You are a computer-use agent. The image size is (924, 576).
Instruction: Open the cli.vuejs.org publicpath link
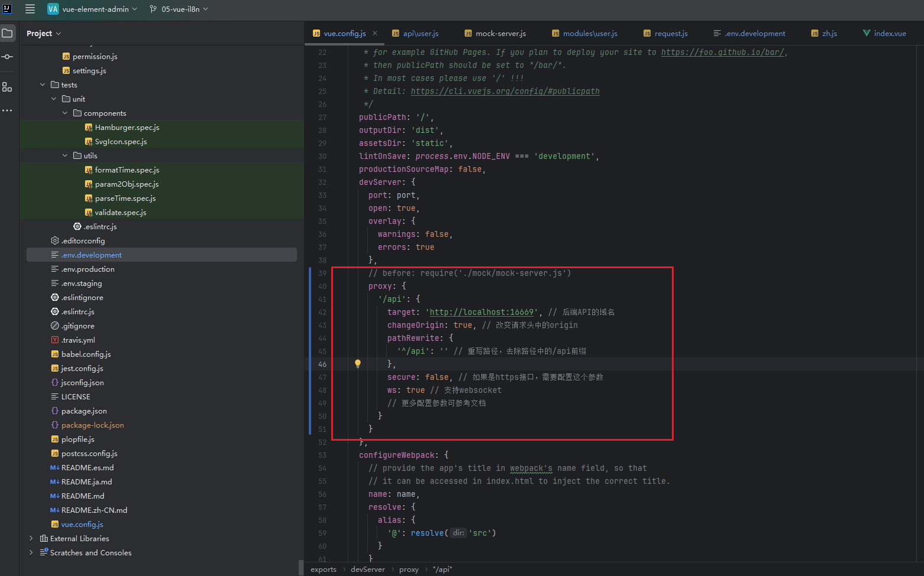point(505,91)
